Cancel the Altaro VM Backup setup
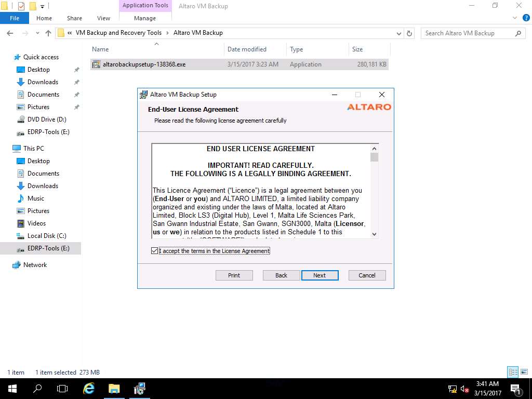532x399 pixels. tap(367, 275)
